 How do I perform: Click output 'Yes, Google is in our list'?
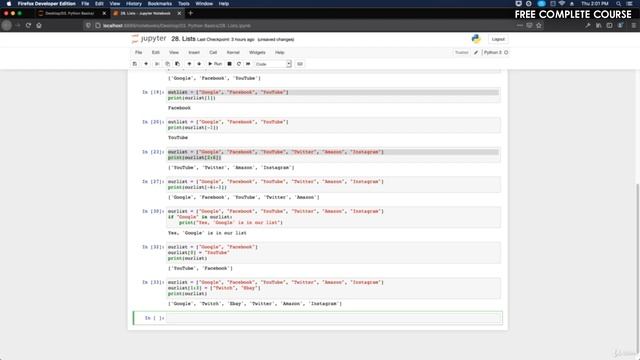tap(207, 233)
